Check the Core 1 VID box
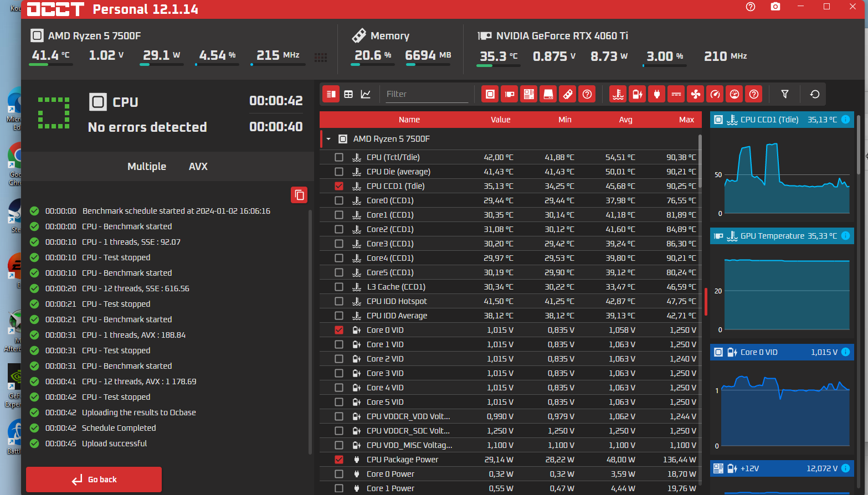Screen dimensions: 868x495 pyautogui.click(x=339, y=344)
